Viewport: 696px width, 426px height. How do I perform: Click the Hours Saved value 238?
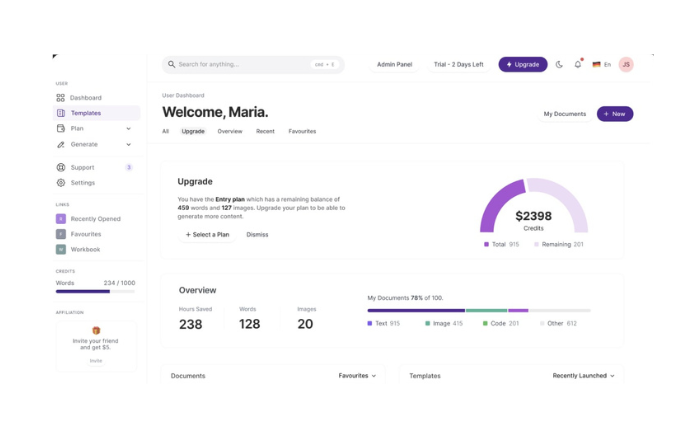[190, 324]
